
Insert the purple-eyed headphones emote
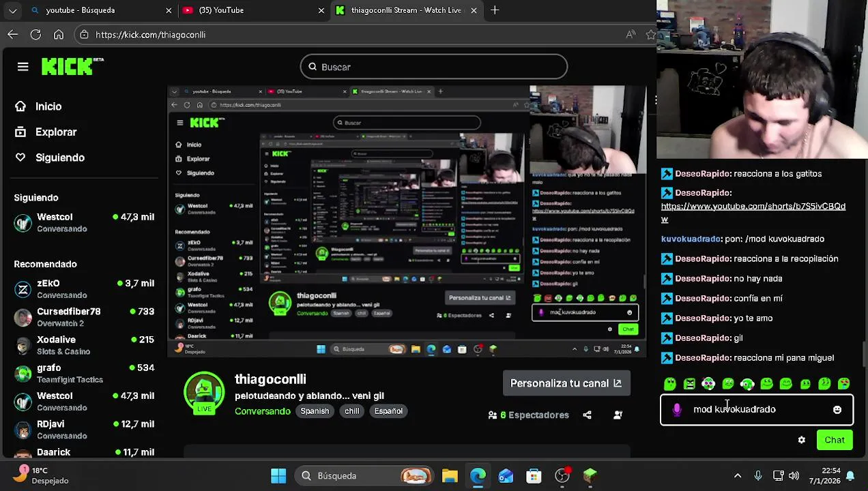click(x=708, y=384)
